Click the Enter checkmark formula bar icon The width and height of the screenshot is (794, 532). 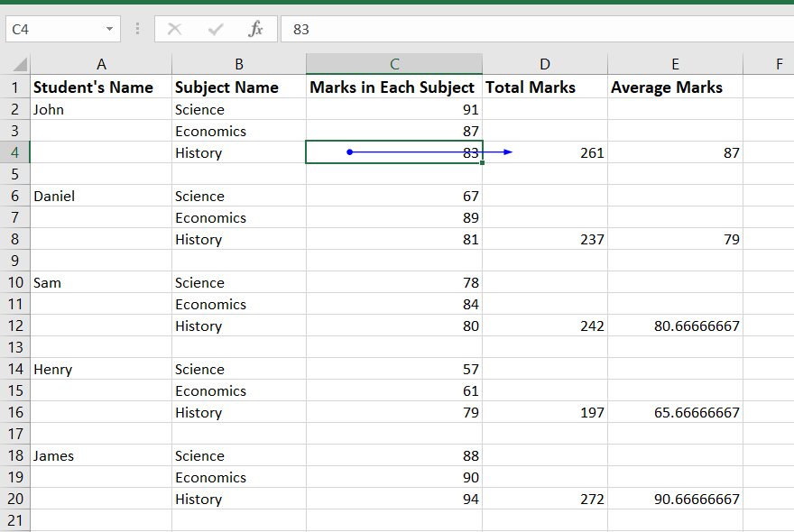[x=215, y=29]
